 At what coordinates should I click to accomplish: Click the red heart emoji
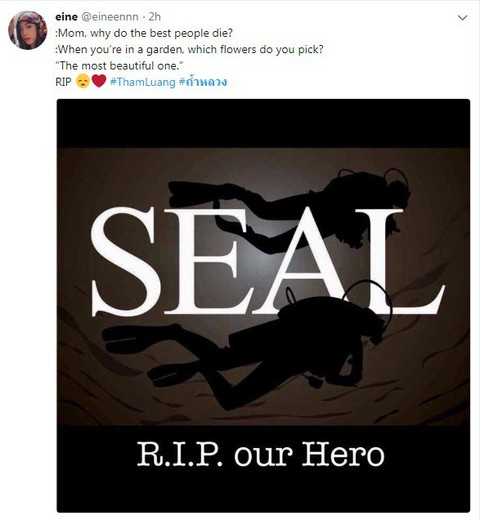(x=99, y=81)
